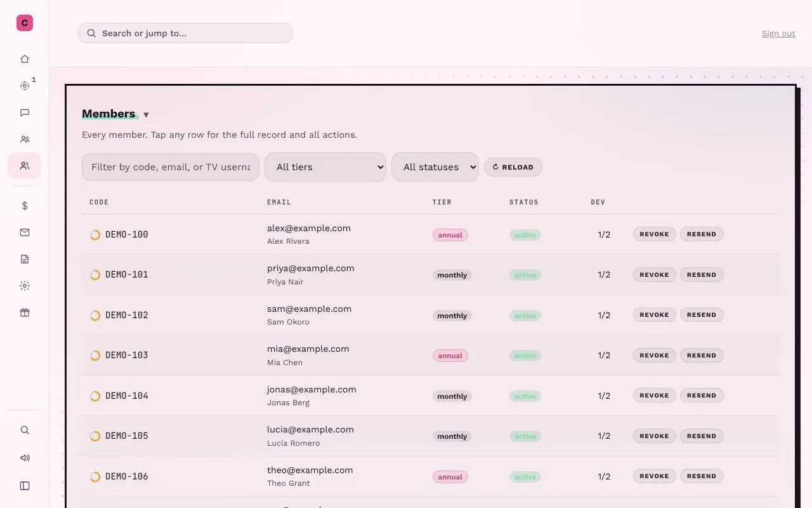Click the status ring icon beside DEMO-104
This screenshot has height=508, width=812.
click(x=95, y=396)
